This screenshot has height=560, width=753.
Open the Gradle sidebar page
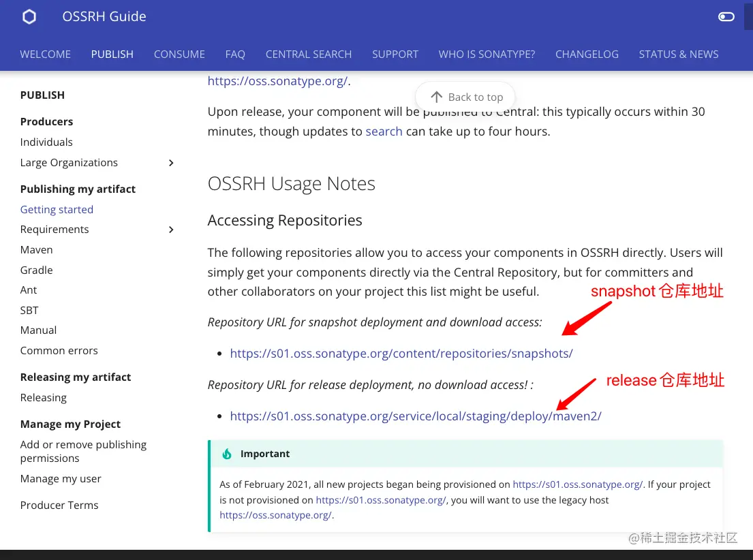click(37, 270)
